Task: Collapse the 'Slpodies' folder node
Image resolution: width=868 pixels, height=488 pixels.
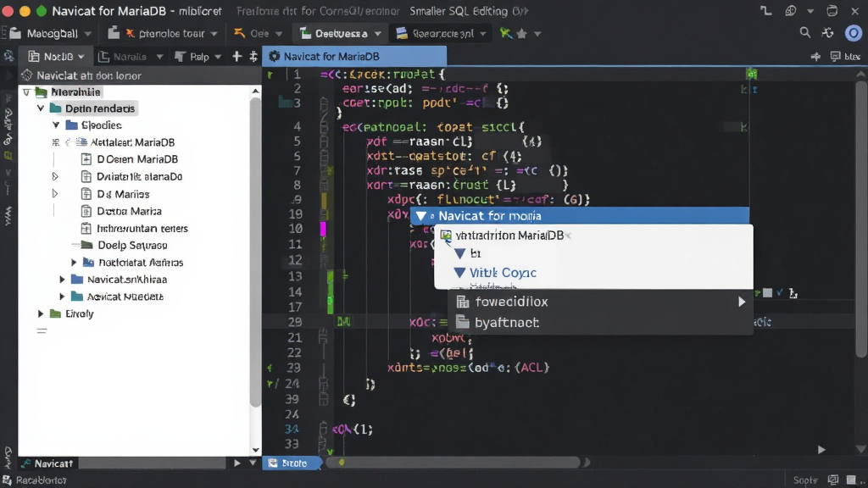Action: [56, 125]
